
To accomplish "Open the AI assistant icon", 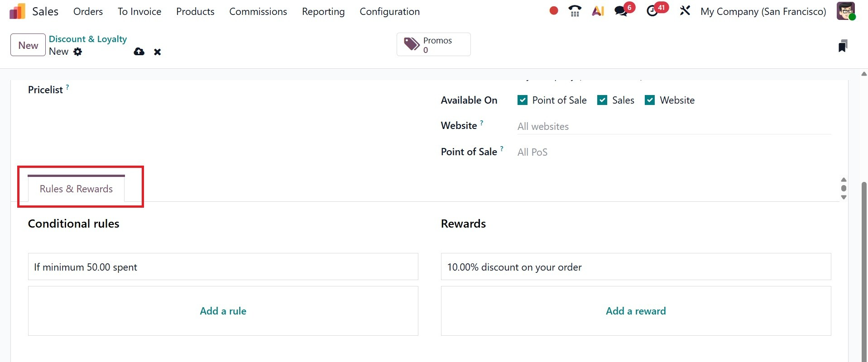I will point(598,11).
